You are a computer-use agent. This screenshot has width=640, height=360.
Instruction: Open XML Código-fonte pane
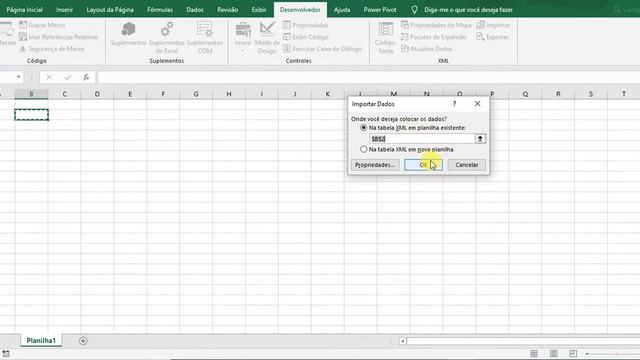click(385, 38)
